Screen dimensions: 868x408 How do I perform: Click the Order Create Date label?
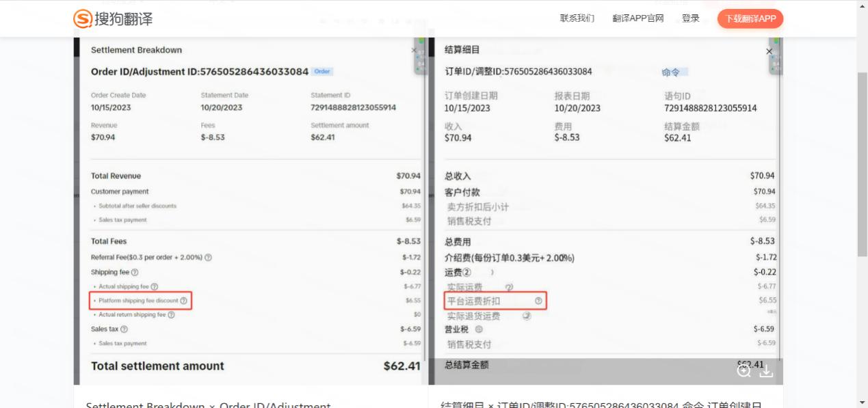point(118,96)
